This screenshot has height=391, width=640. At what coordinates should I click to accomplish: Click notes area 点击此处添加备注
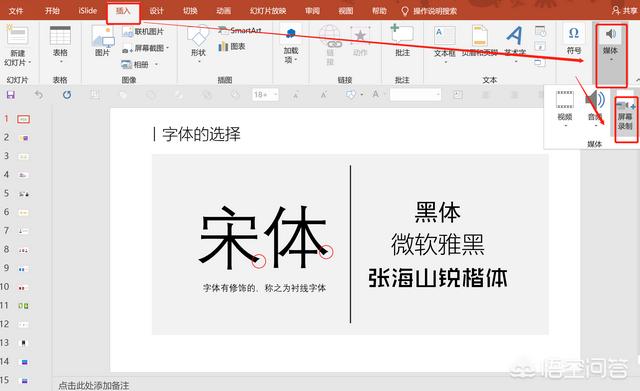(94, 385)
